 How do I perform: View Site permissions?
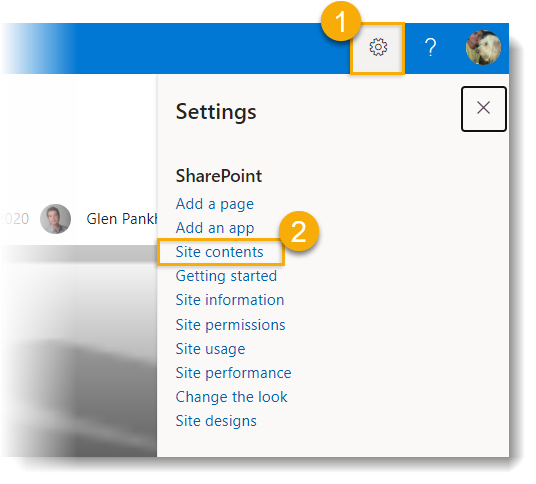[x=230, y=325]
